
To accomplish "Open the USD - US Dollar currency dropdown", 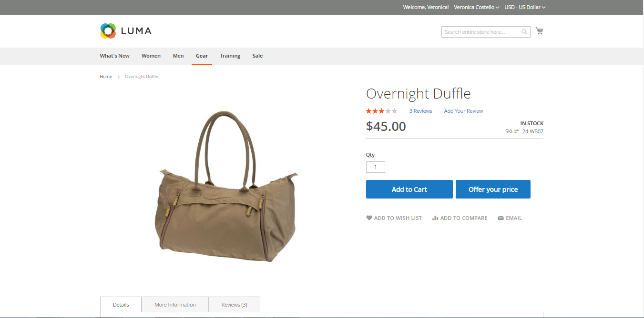I will tap(525, 7).
